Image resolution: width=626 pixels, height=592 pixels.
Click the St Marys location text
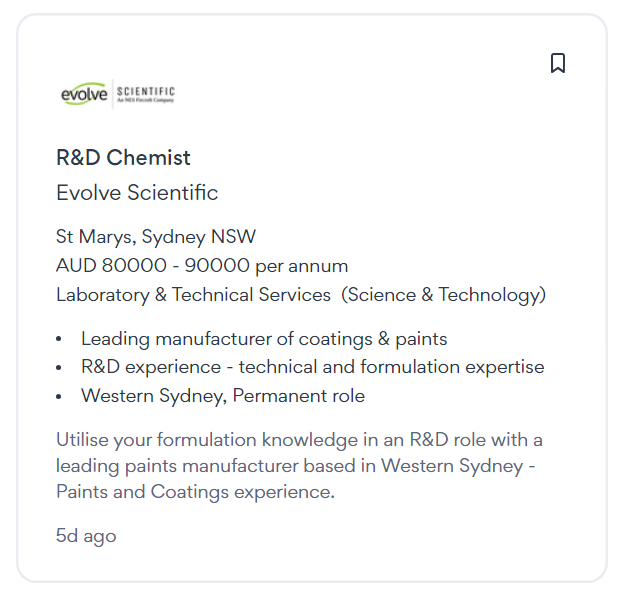point(94,237)
